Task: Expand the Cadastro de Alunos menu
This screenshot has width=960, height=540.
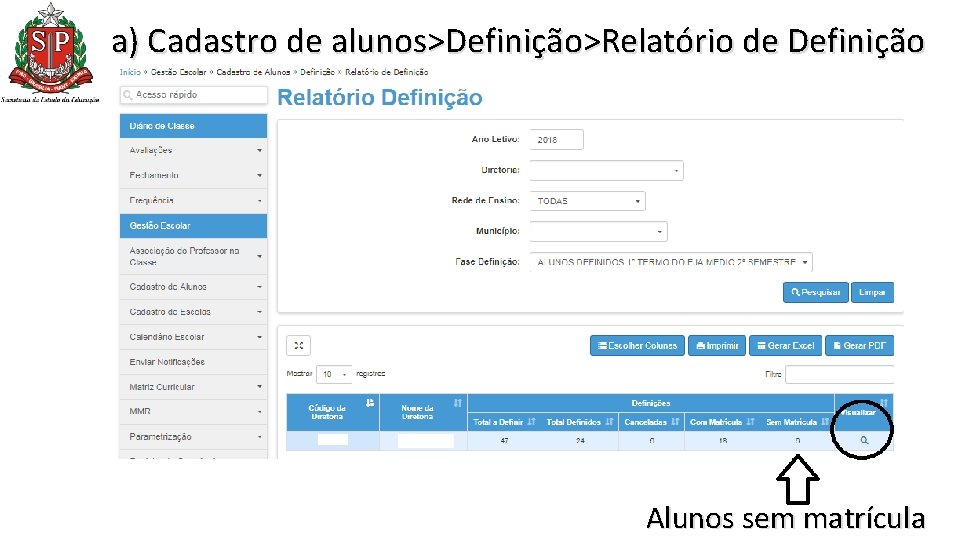Action: (193, 287)
